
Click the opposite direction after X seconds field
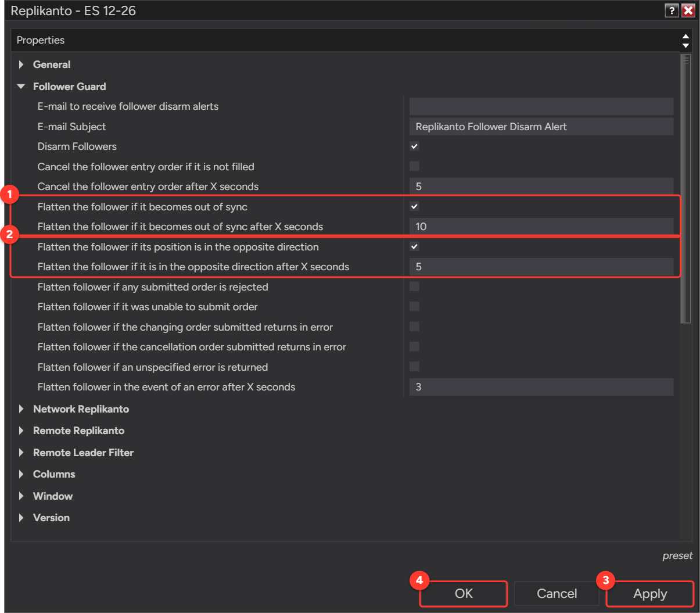[541, 267]
